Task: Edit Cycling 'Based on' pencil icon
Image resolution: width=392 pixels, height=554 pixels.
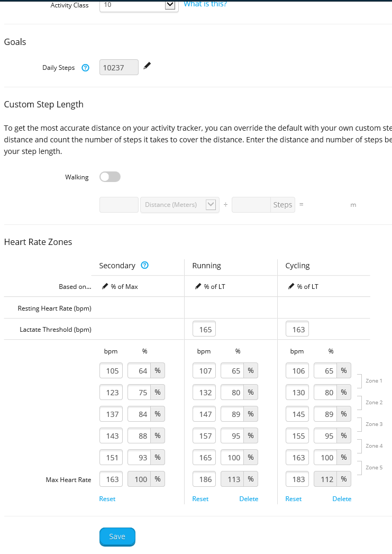Action: coord(291,286)
